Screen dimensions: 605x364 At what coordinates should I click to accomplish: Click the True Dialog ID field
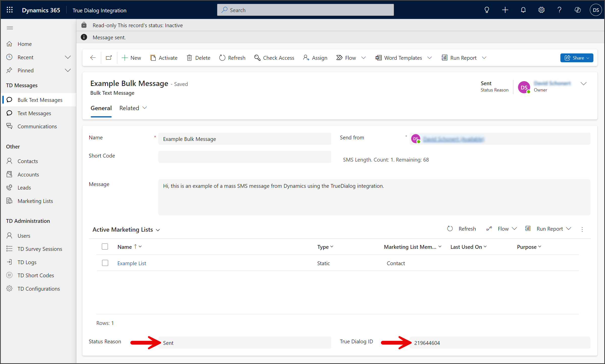pos(500,343)
